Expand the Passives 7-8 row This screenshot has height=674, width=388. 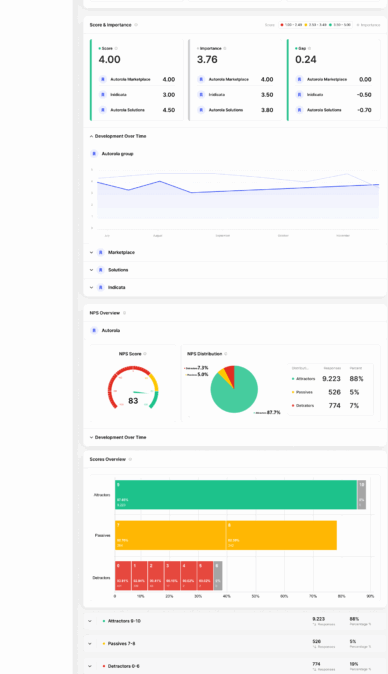[90, 644]
